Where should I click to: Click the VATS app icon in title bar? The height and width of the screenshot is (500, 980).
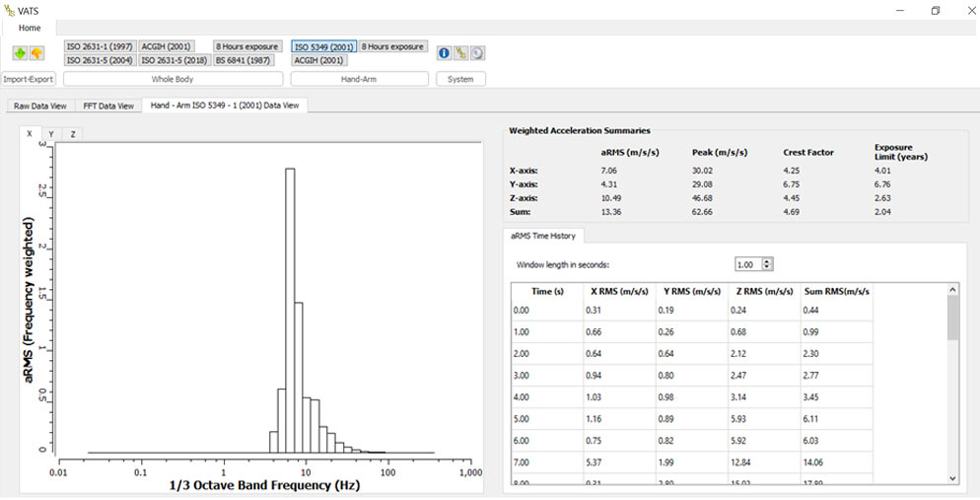8,10
